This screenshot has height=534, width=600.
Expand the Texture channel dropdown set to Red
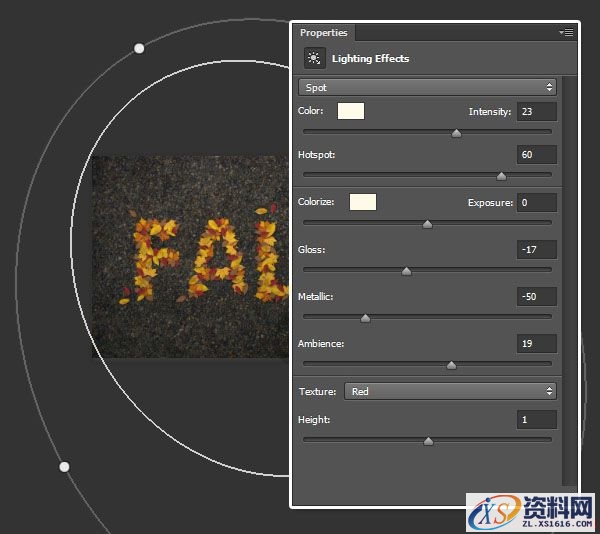[449, 391]
